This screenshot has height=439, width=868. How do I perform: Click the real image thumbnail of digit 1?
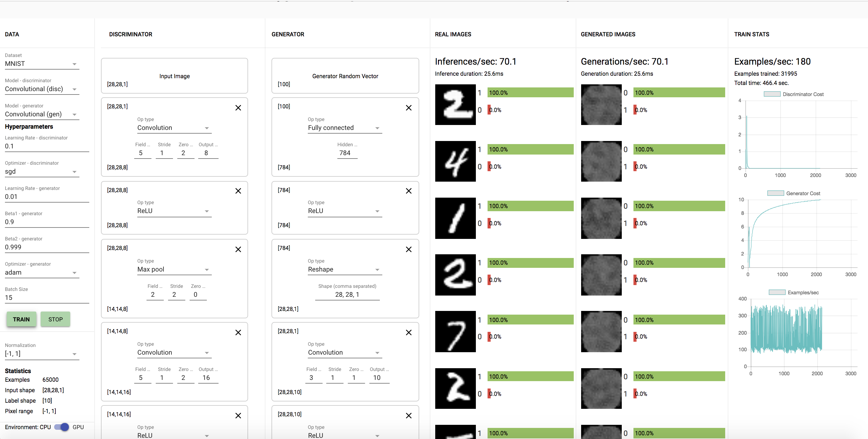455,218
